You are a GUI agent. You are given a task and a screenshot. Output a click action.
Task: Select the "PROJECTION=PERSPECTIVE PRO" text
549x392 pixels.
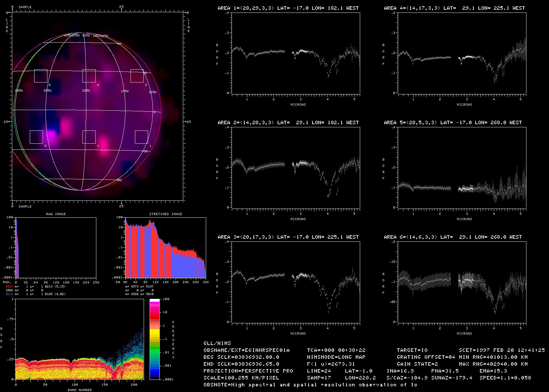[x=248, y=371]
